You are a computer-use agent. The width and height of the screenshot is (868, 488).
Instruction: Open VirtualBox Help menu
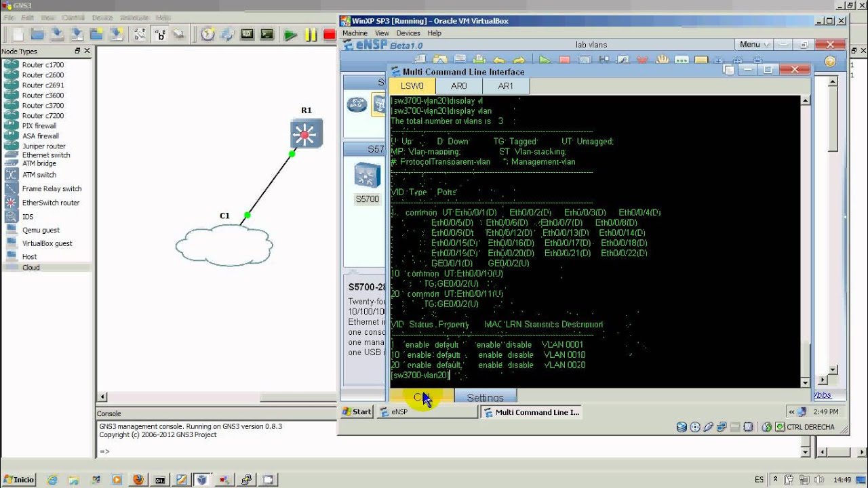(x=435, y=33)
